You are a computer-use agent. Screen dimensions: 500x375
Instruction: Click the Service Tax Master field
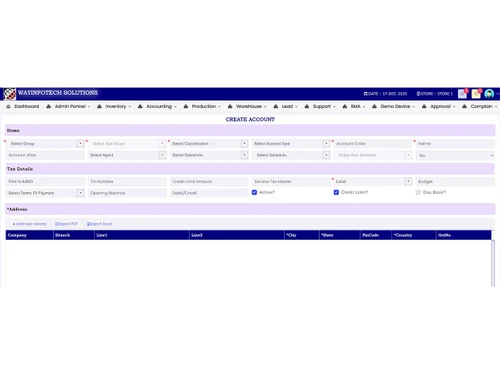291,181
